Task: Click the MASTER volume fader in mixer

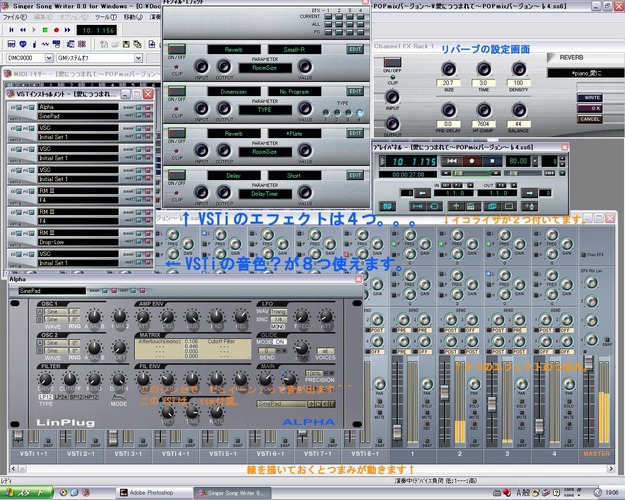Action: click(x=589, y=361)
